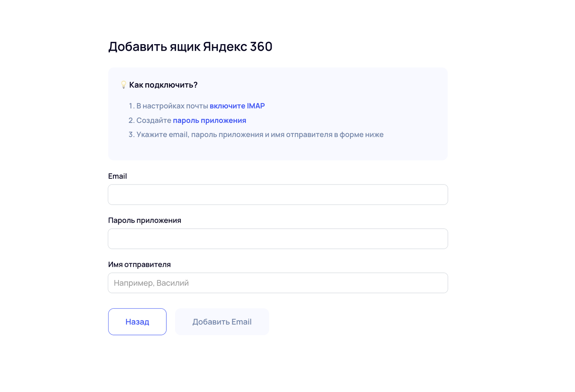Open the "включите IMAP" link
575x392 pixels.
pos(237,106)
